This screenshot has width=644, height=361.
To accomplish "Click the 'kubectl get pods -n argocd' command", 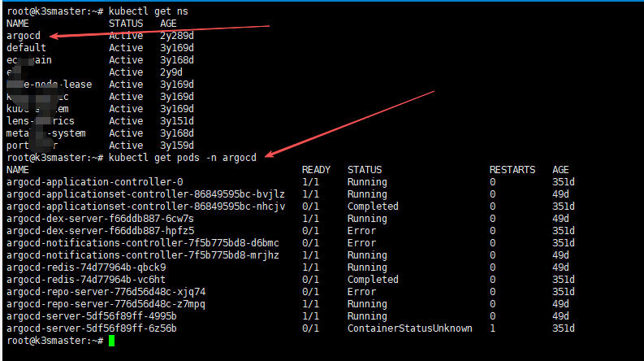I will pos(183,158).
